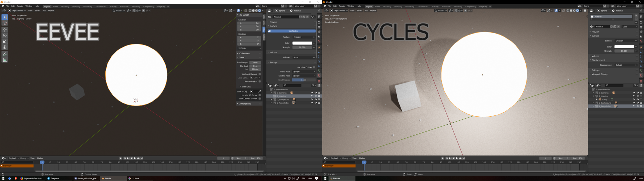Play the animation in the CYCLES timeline

pyautogui.click(x=457, y=158)
